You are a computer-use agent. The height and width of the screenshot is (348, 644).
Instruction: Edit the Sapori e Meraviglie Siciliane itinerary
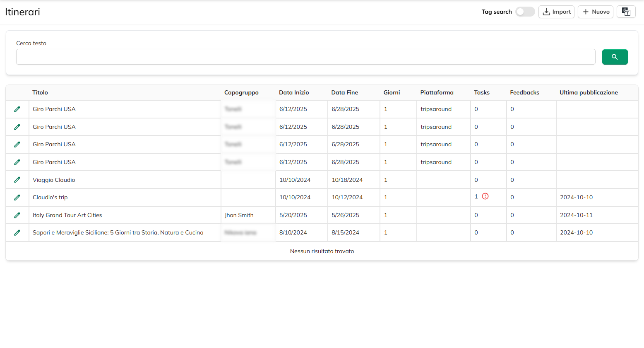tap(17, 233)
